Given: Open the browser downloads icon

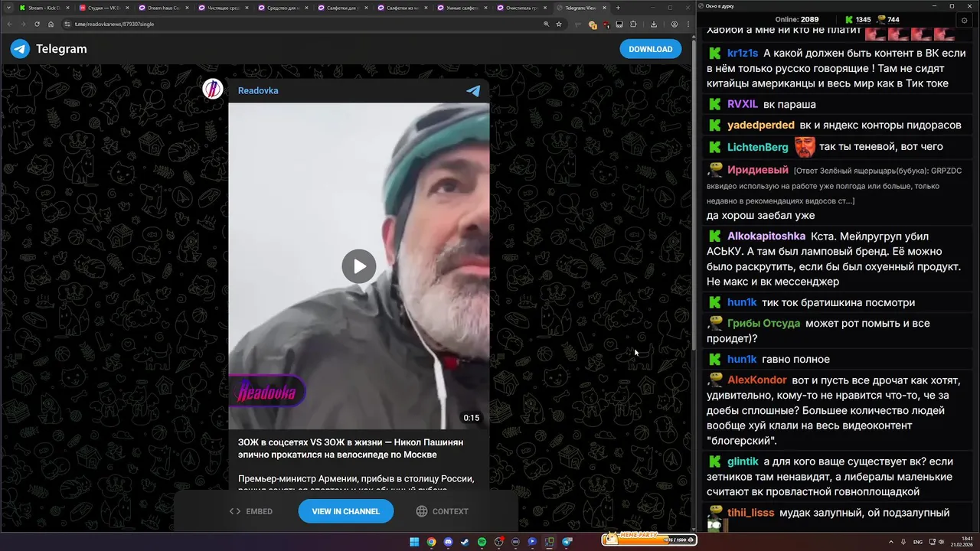Looking at the screenshot, I should [x=653, y=24].
